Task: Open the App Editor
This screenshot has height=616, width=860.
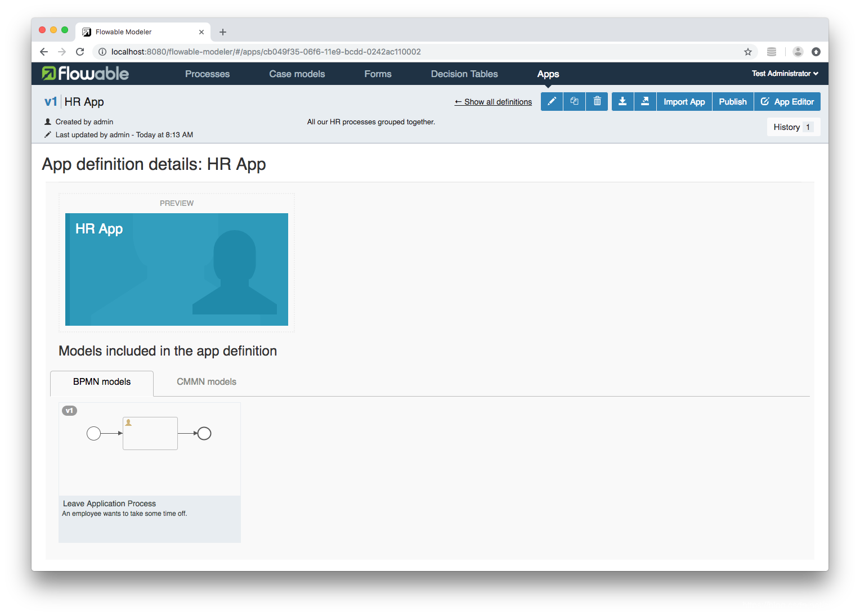Action: tap(787, 101)
